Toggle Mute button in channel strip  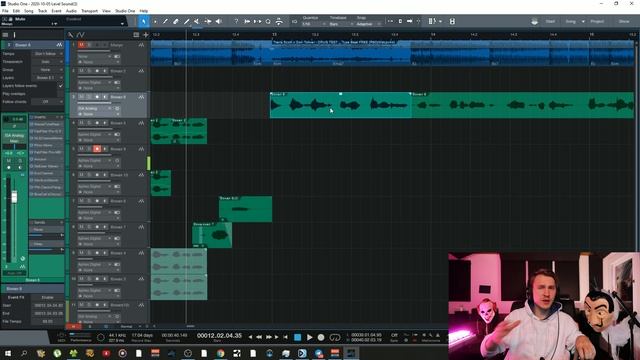tap(9, 161)
